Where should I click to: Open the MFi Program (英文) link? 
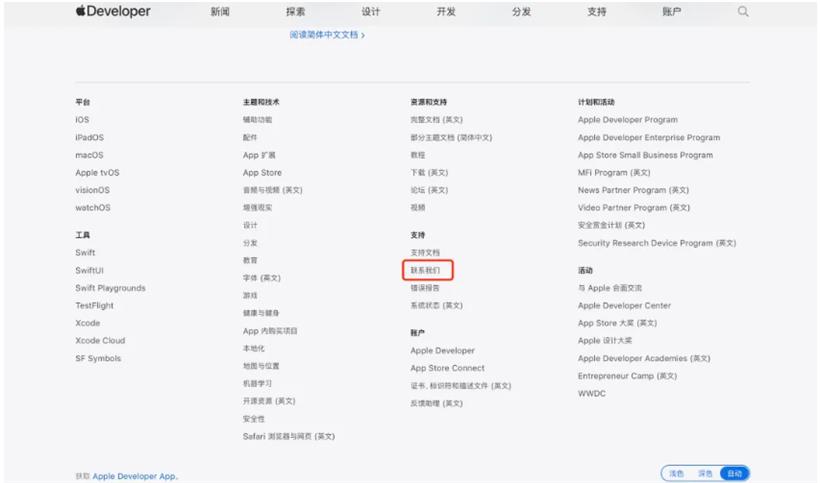tap(614, 172)
